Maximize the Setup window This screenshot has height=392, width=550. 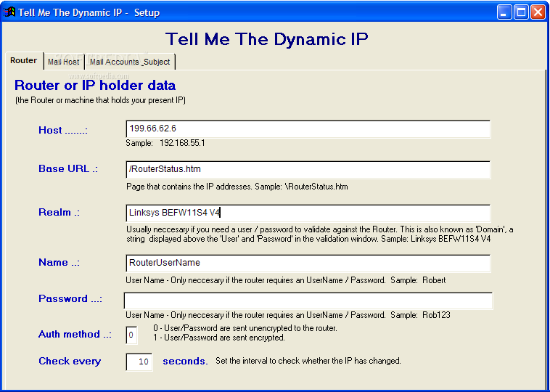pyautogui.click(x=521, y=12)
